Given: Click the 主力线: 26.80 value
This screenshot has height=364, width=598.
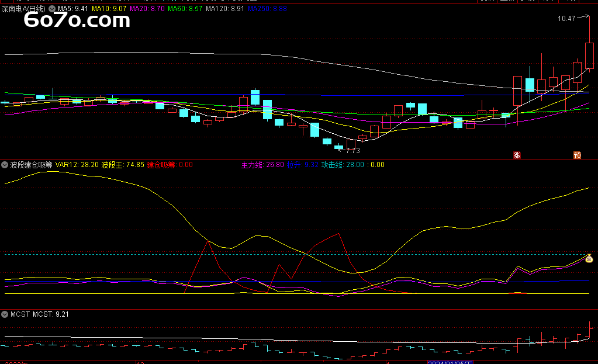Looking at the screenshot, I should [x=263, y=165].
